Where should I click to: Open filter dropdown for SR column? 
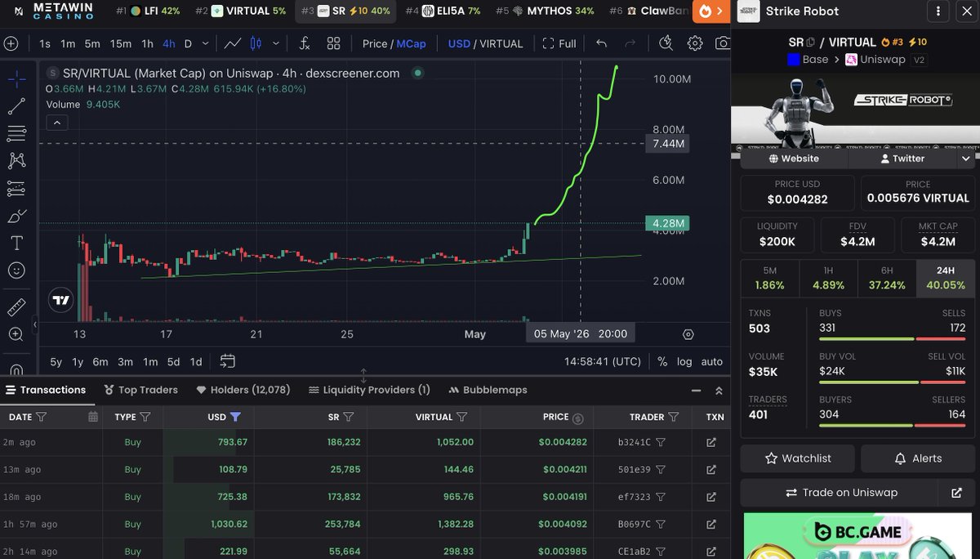[349, 417]
